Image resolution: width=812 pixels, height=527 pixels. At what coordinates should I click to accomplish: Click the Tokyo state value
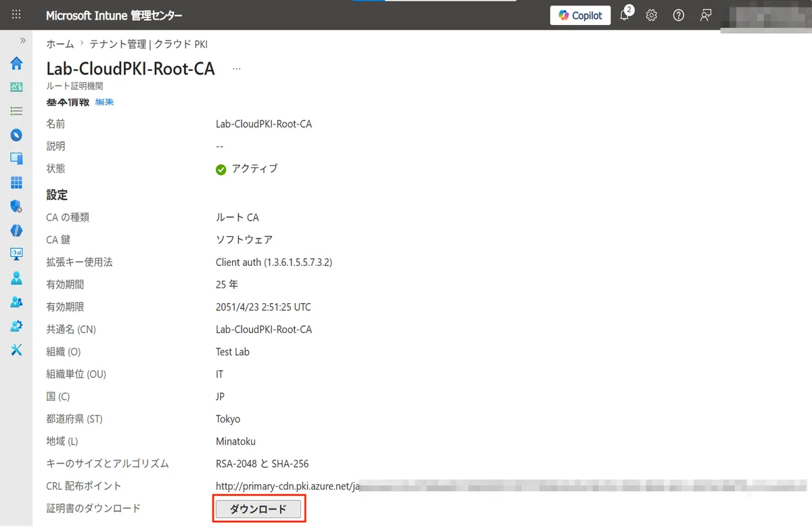click(x=228, y=419)
